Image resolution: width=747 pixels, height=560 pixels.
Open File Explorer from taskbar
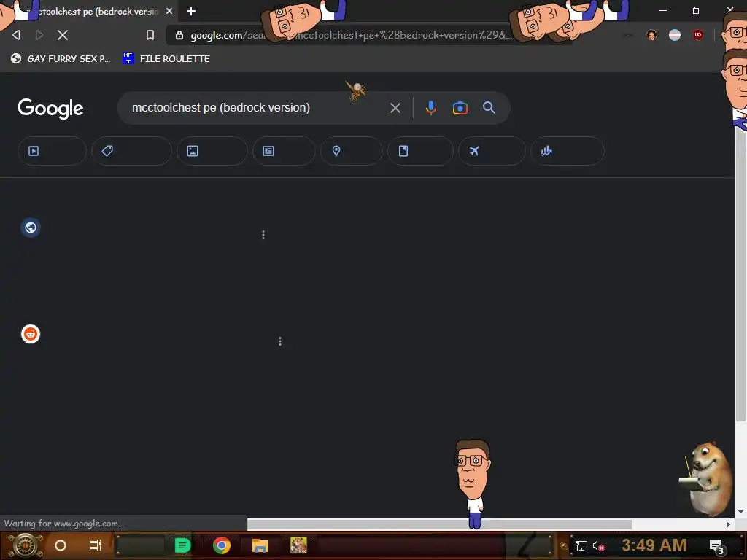(260, 545)
